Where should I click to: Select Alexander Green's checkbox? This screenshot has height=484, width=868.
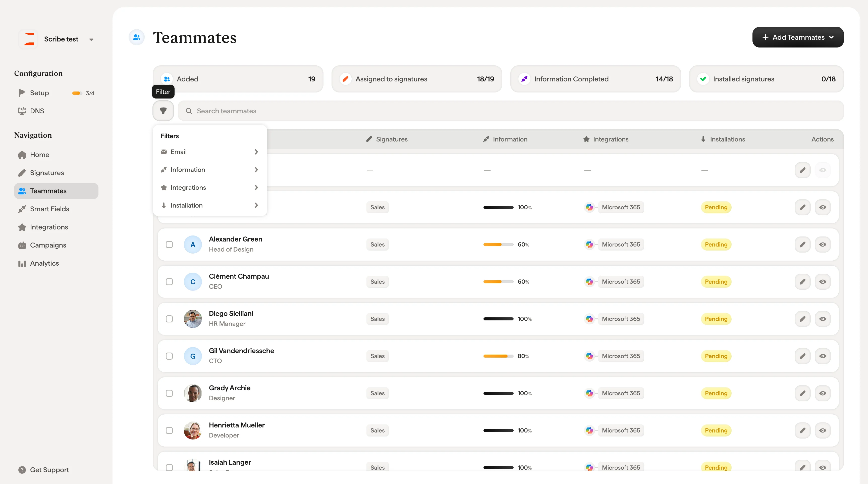click(169, 244)
